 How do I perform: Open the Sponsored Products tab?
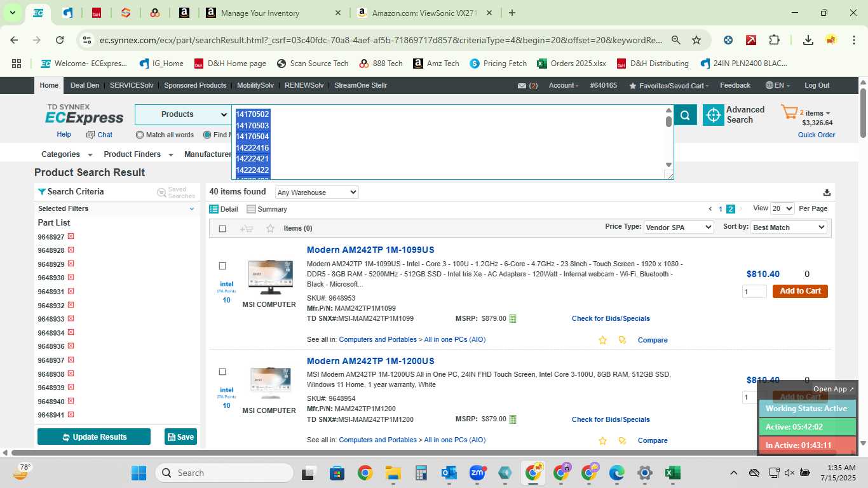[195, 85]
